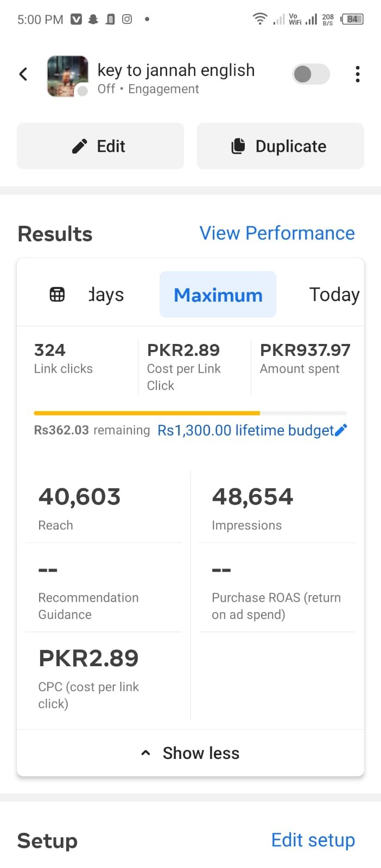The height and width of the screenshot is (868, 381).
Task: Collapse metrics with Show less
Action: (190, 753)
